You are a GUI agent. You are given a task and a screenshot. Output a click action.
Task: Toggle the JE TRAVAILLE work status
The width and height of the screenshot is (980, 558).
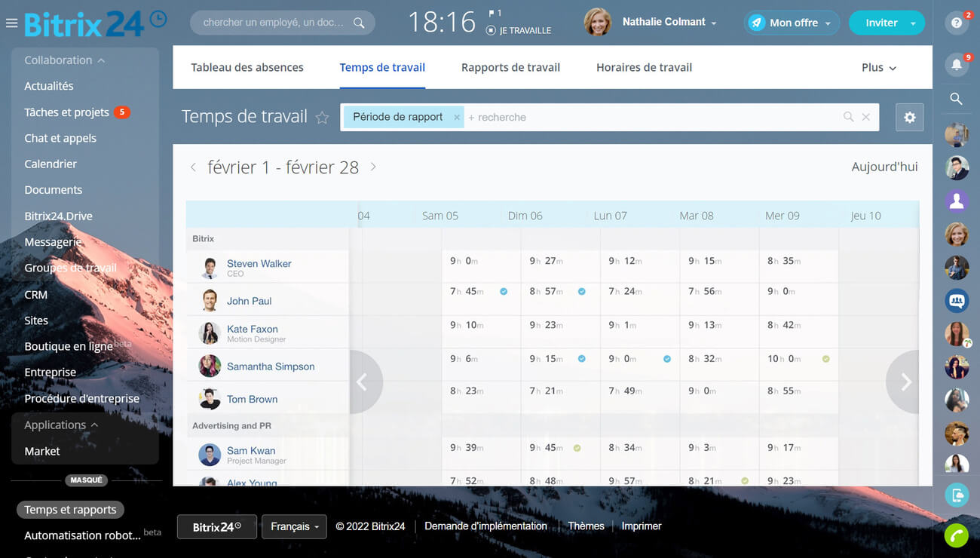(519, 31)
